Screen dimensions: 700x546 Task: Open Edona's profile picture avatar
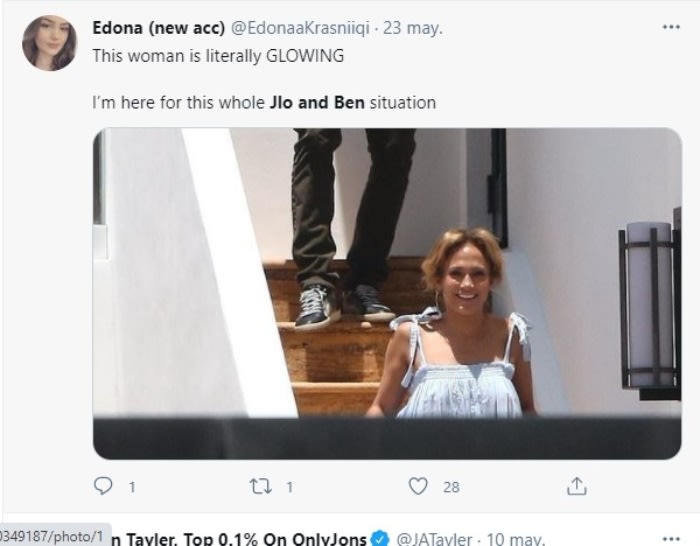click(49, 43)
